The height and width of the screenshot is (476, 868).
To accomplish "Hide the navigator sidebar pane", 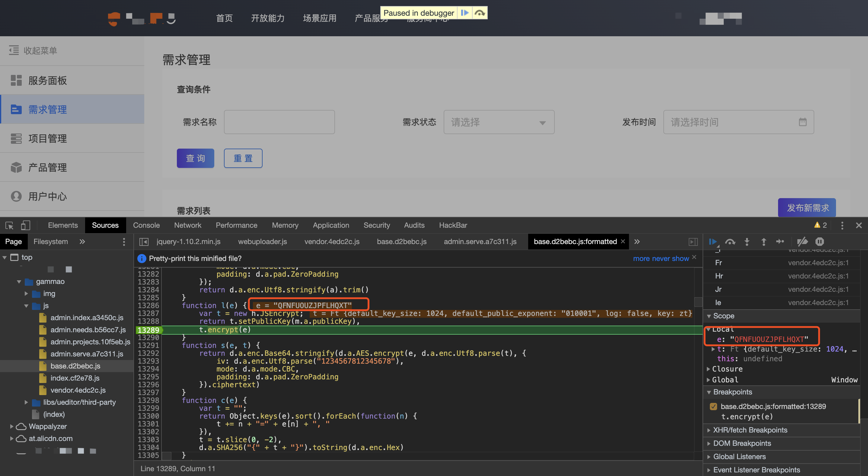I will (x=144, y=241).
